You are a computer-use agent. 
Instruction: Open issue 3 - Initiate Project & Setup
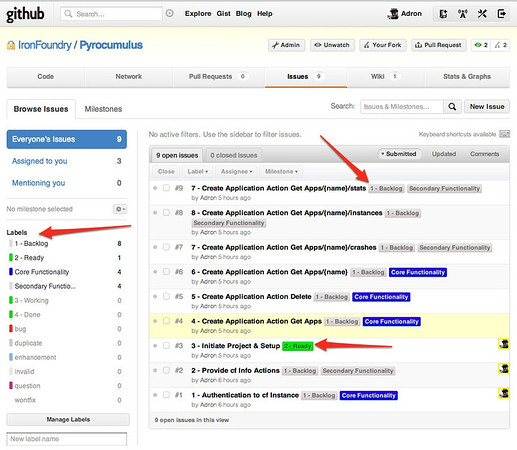point(236,346)
